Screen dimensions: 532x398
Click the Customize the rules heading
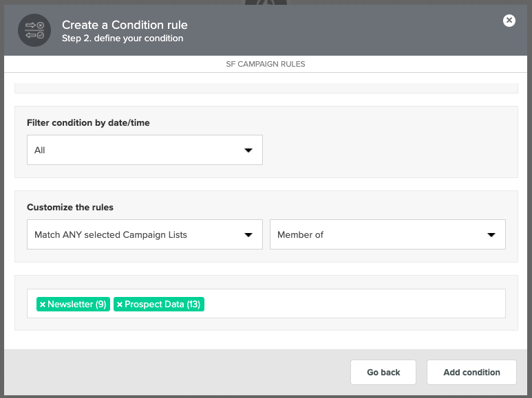pyautogui.click(x=70, y=207)
